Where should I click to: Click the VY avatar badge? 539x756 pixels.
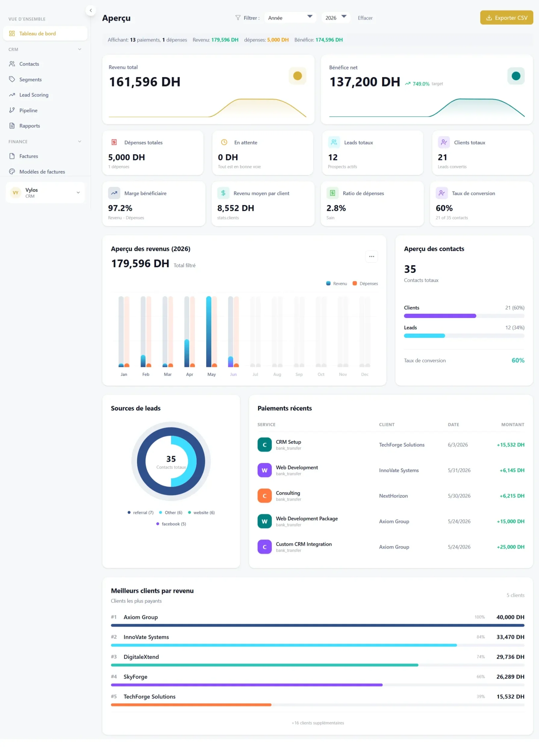[16, 192]
